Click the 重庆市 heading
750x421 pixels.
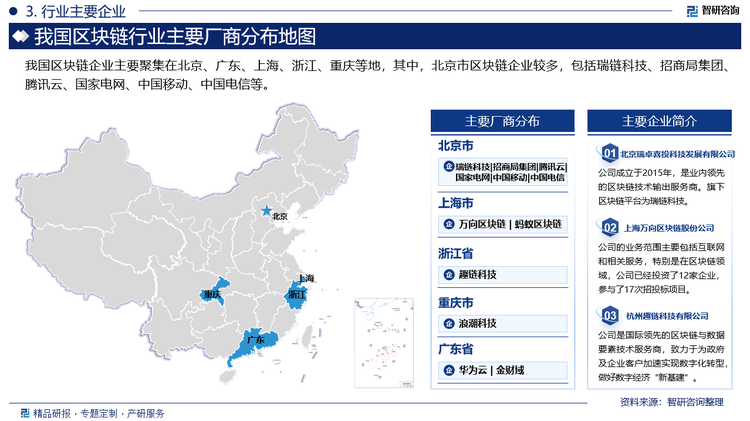(x=456, y=302)
